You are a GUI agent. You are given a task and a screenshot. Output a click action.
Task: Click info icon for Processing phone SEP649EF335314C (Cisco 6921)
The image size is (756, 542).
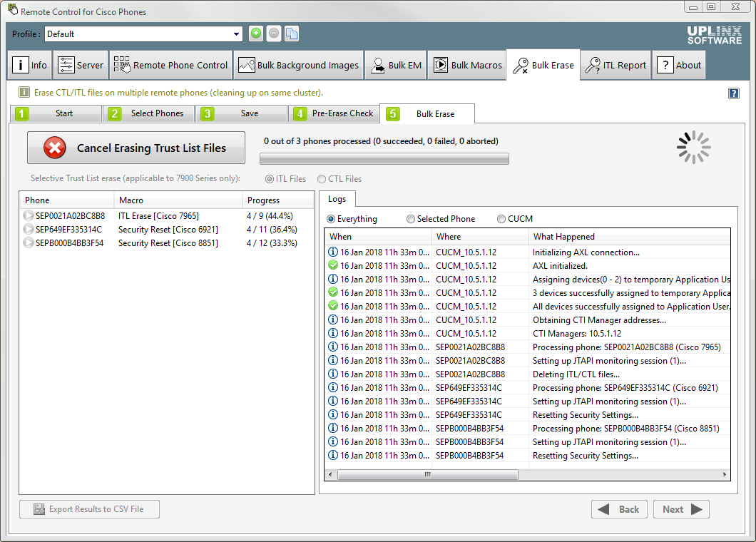pos(332,387)
